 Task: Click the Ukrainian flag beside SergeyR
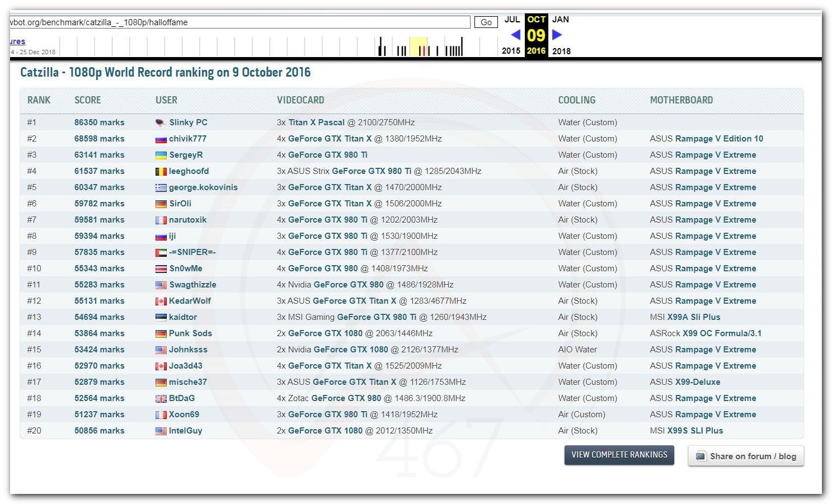(161, 155)
